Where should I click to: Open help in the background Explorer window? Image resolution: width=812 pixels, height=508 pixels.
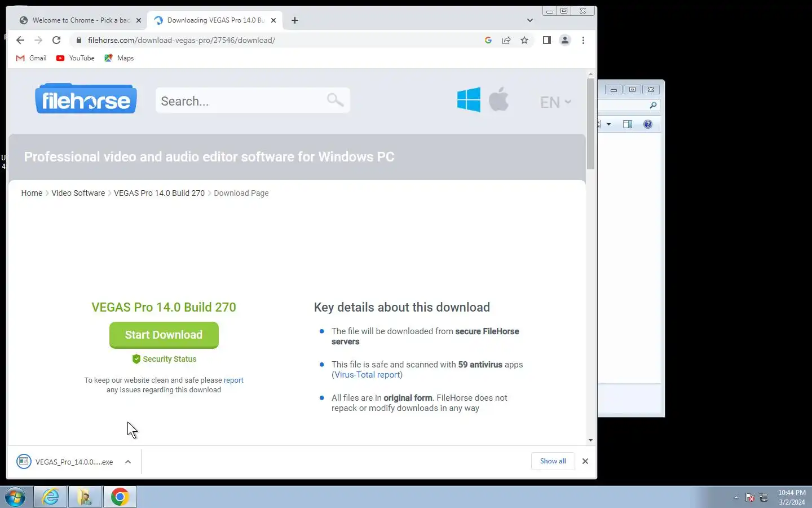tap(648, 124)
